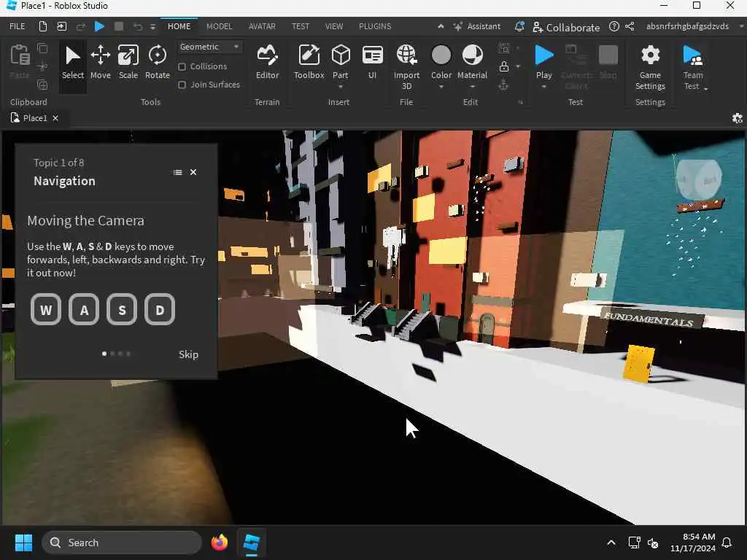
Task: Undo using quick access arrow
Action: 138,26
